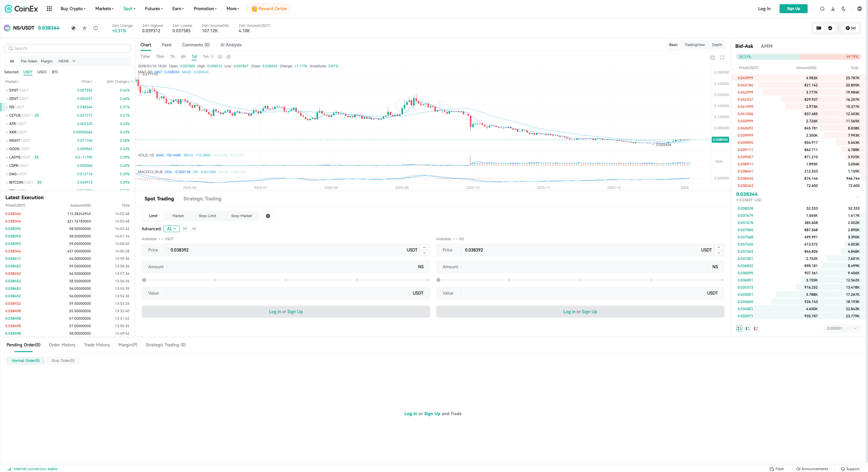Show only sell orders in order book

tap(756, 328)
